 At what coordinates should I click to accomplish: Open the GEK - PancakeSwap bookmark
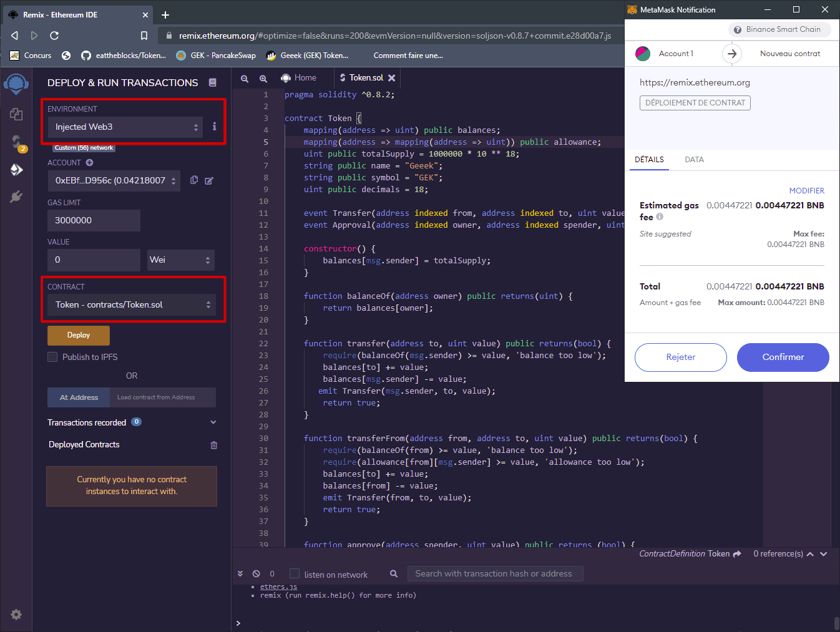point(216,56)
